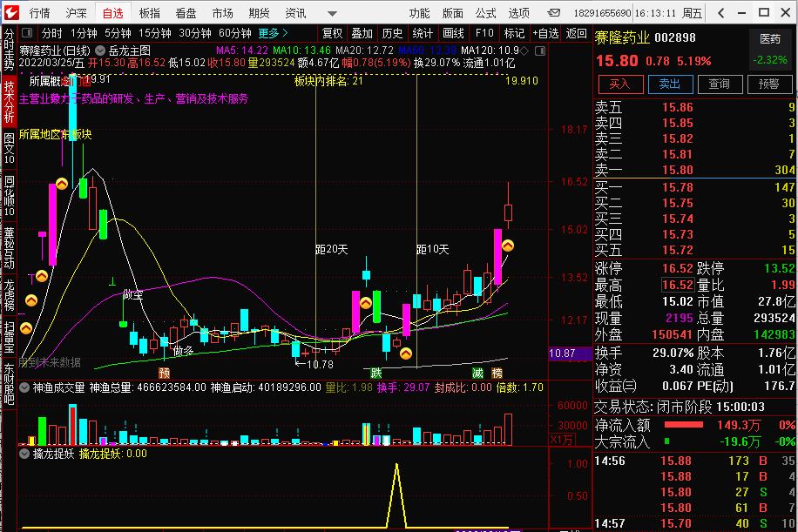The height and width of the screenshot is (532, 798).
Task: Click the 减 marker on chart bottom
Action: click(477, 374)
